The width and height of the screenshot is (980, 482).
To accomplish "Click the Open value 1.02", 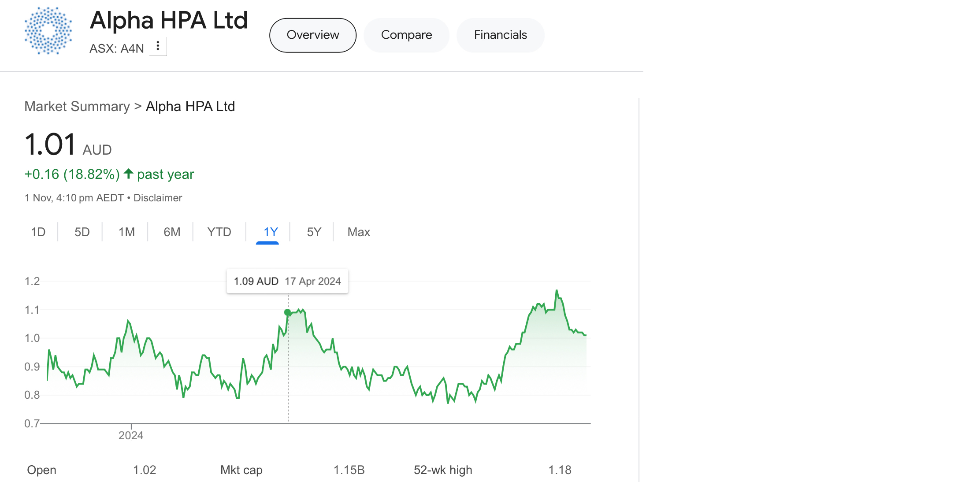I will coord(145,470).
